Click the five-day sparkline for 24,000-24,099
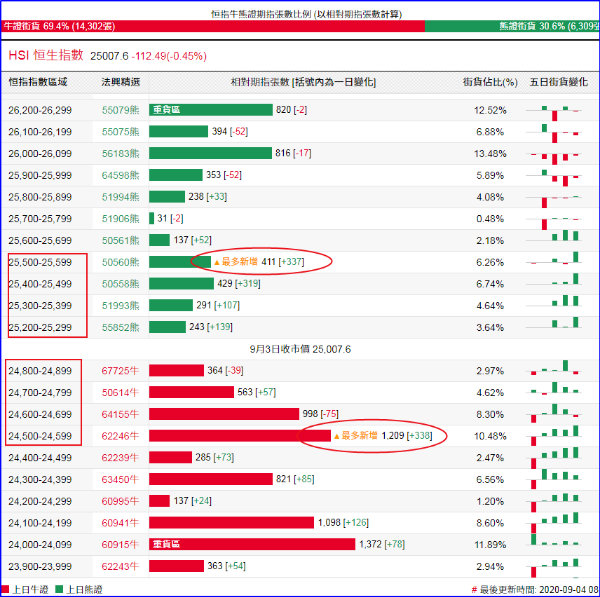The height and width of the screenshot is (597, 600). [x=554, y=540]
